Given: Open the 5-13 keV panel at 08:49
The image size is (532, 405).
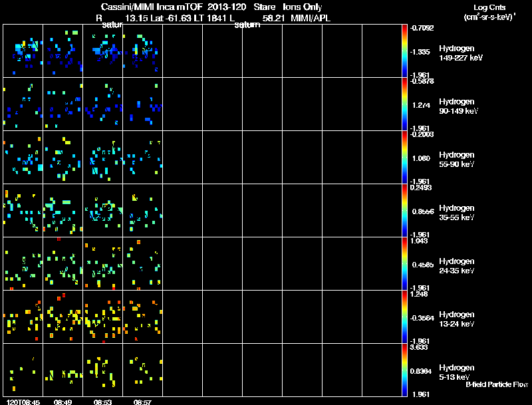Looking at the screenshot, I should pyautogui.click(x=63, y=370).
